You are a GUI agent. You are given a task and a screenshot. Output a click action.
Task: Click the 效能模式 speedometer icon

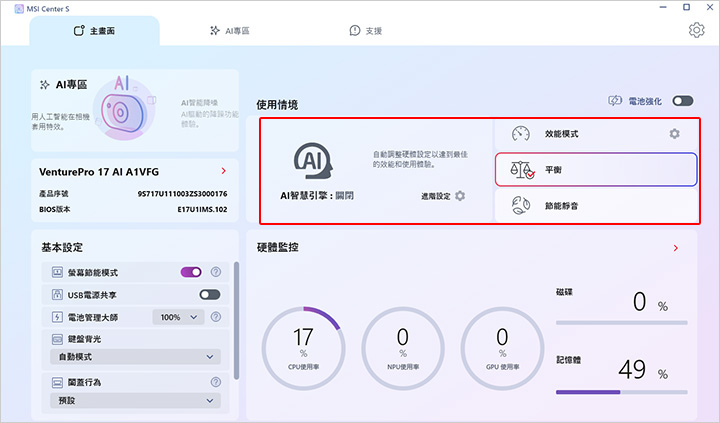(x=521, y=134)
